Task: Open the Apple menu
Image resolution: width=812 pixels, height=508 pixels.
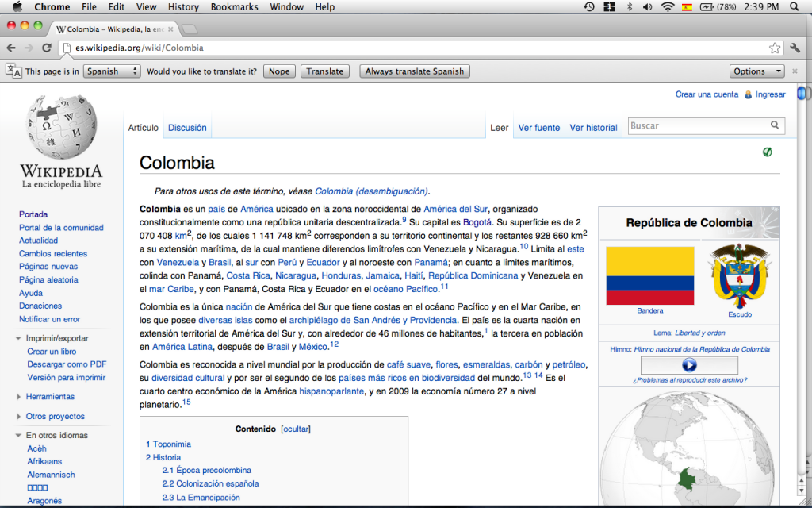Action: coord(17,6)
